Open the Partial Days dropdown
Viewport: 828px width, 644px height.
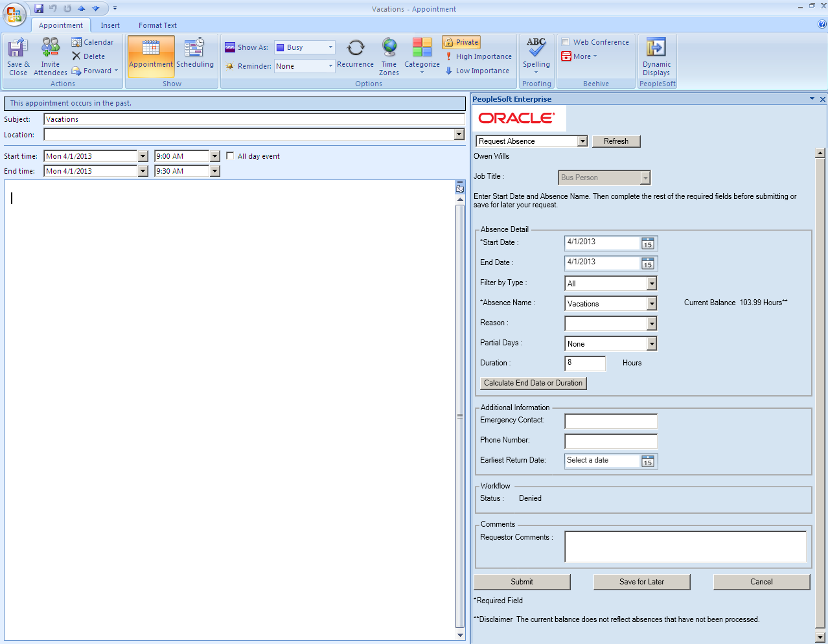coord(652,343)
